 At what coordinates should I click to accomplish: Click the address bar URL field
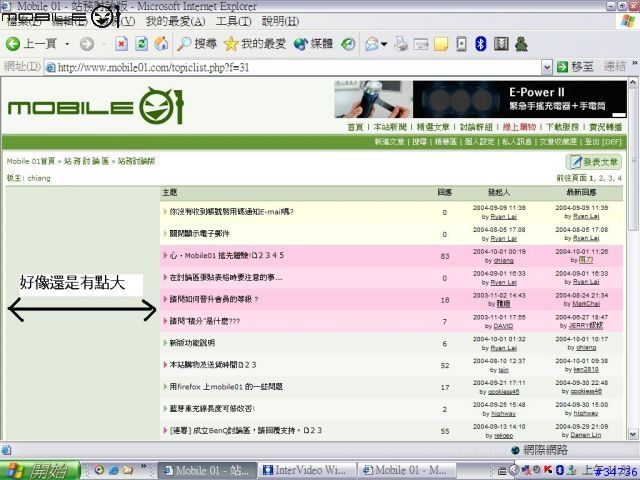(x=293, y=67)
